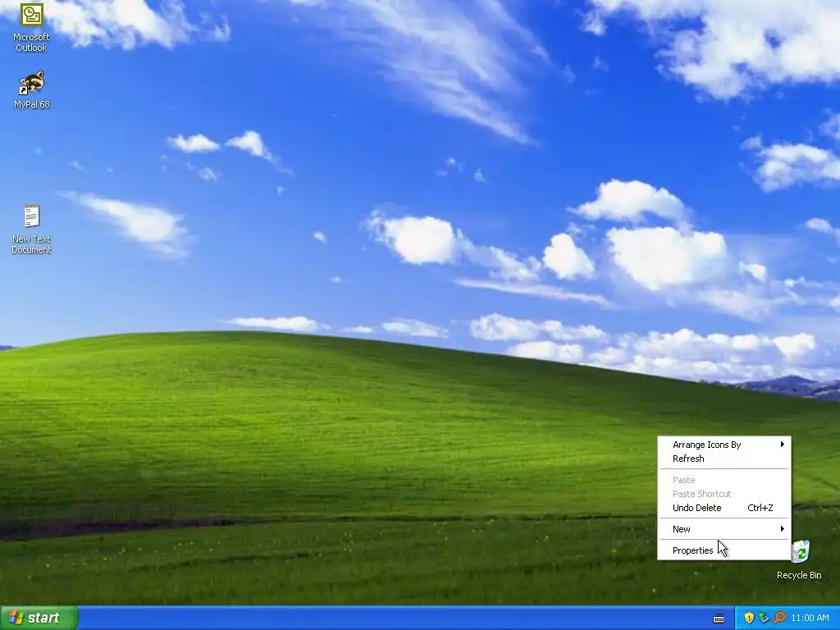Expand the Arrange Icons By submenu
The image size is (840, 630).
click(724, 445)
